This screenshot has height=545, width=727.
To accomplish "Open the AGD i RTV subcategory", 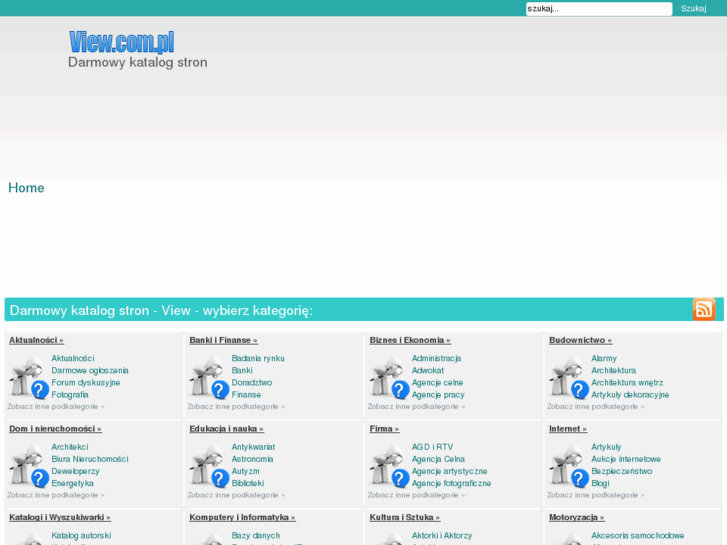I will [433, 447].
